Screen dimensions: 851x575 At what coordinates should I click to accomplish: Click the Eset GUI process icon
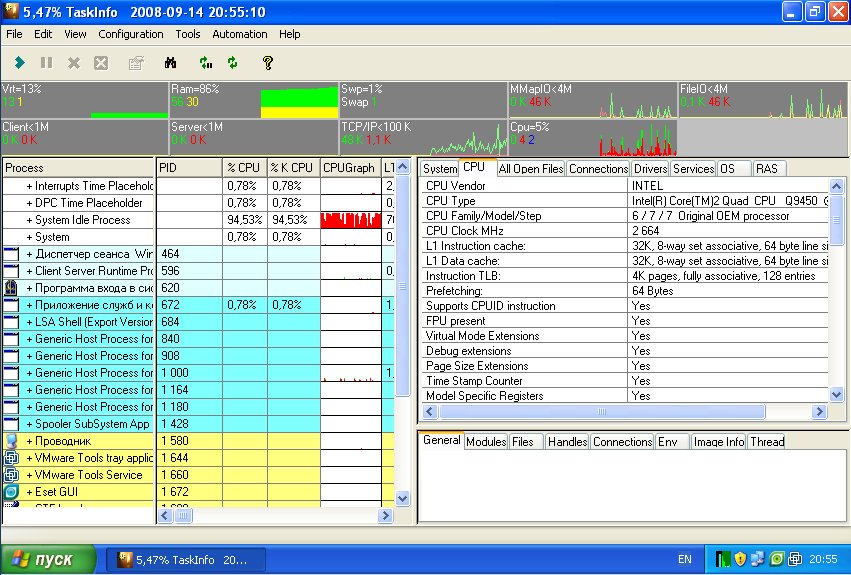(x=11, y=492)
